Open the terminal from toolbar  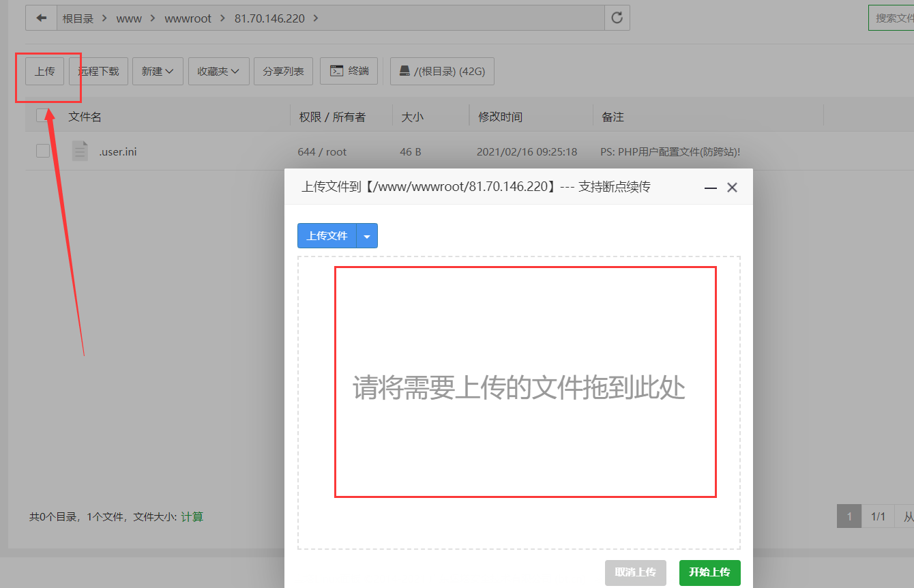click(349, 71)
